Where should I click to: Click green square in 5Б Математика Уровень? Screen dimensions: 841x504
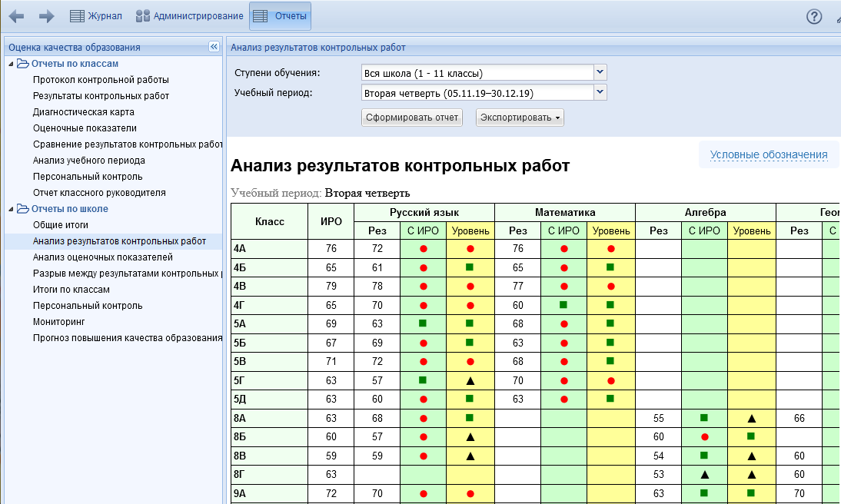click(610, 342)
